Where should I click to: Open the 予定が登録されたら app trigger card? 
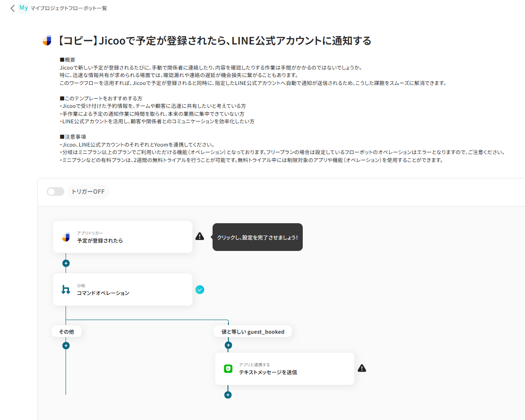click(123, 237)
